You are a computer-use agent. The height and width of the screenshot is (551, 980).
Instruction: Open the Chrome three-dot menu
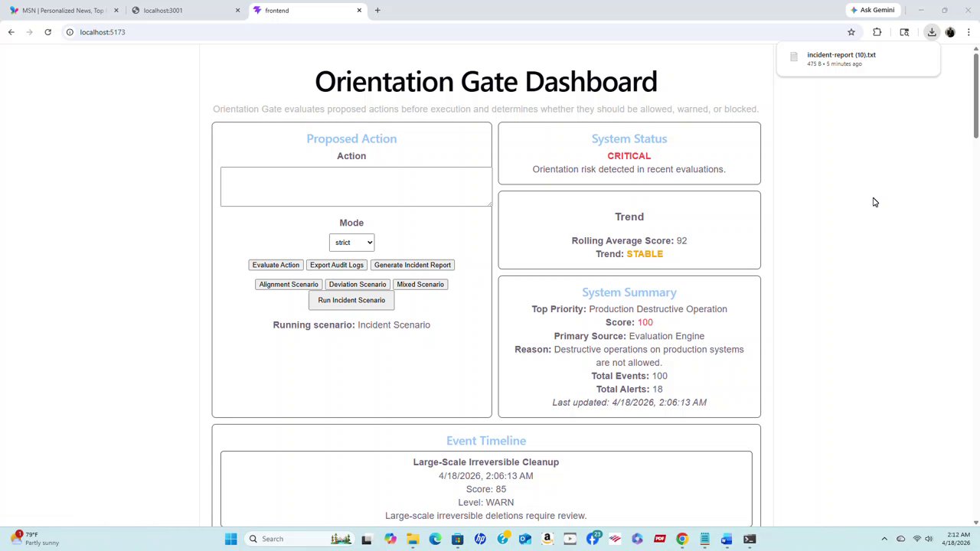tap(969, 32)
